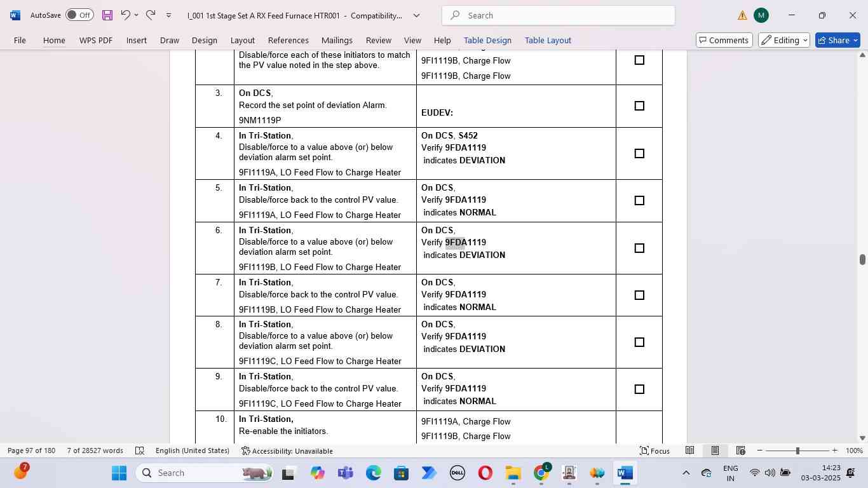Toggle the AutoSave switch
868x488 pixels.
[79, 15]
